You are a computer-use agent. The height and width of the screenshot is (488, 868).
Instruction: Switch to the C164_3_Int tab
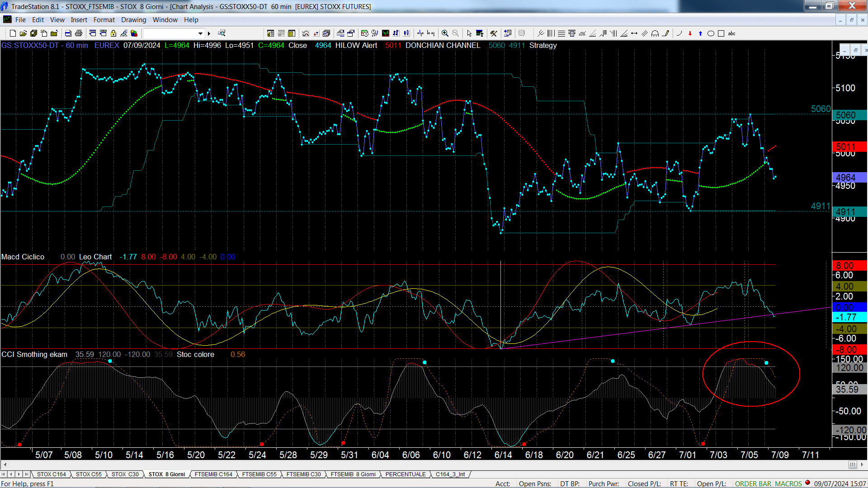450,474
